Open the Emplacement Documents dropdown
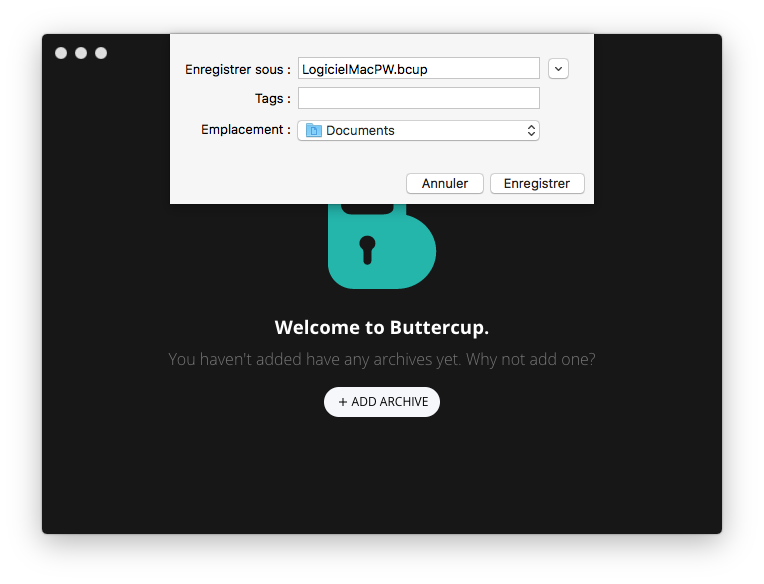 pyautogui.click(x=419, y=131)
